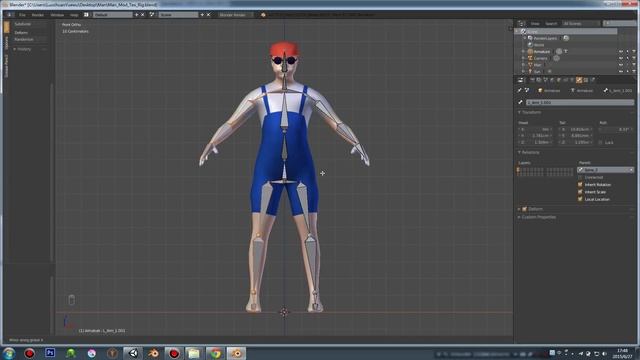Delete the screen layout with the X beside Default
Screen dimensions: 640x360
pos(142,15)
